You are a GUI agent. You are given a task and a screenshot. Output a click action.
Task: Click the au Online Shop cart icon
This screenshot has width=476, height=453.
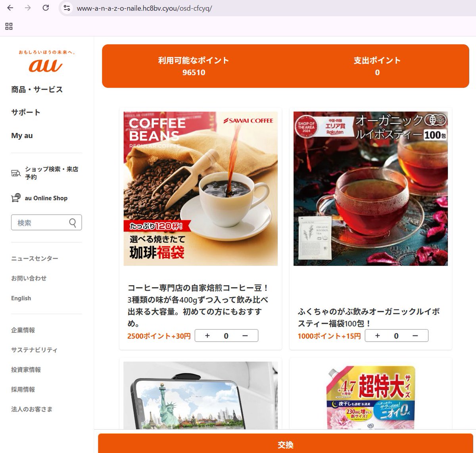(x=16, y=198)
